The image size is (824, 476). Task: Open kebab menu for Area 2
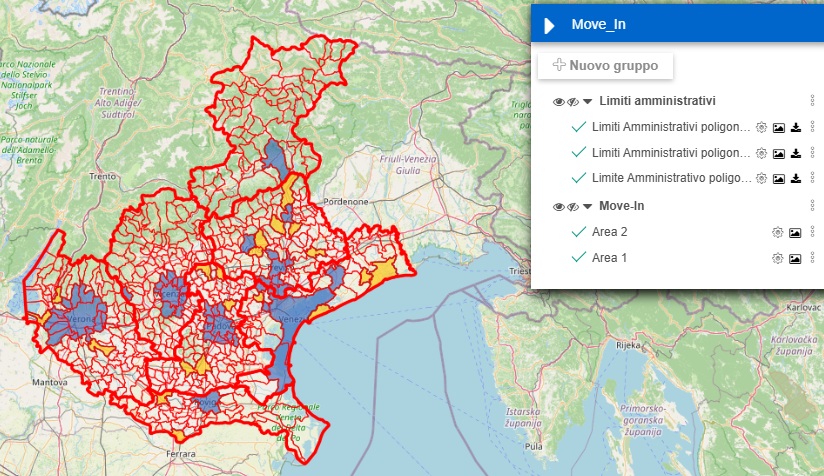click(812, 231)
